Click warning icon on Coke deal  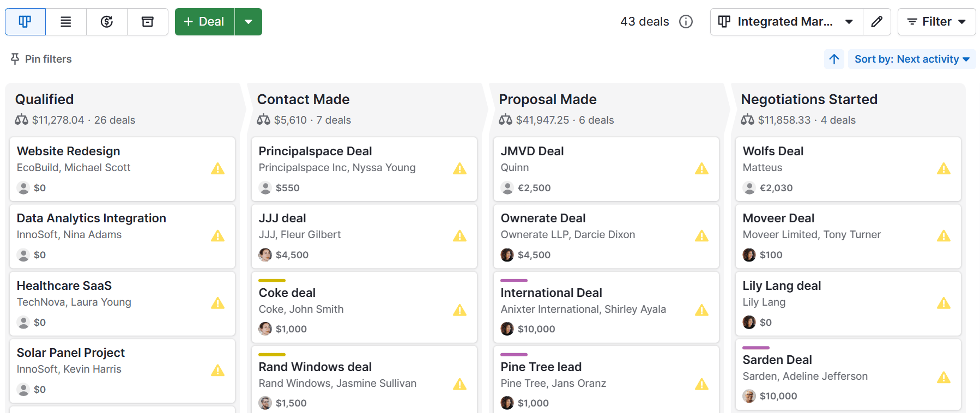point(460,310)
